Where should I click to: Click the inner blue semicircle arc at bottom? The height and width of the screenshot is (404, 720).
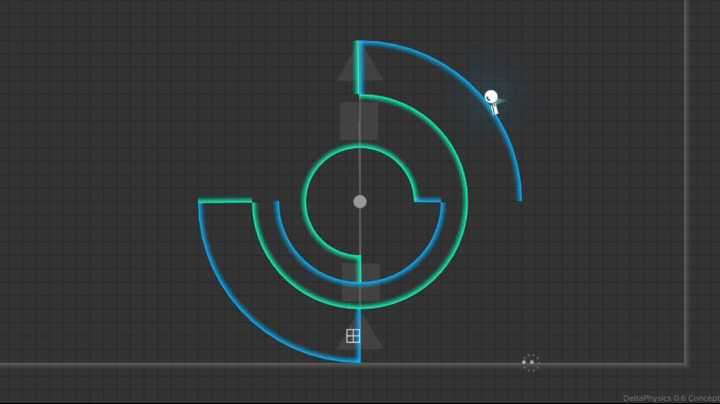point(360,281)
